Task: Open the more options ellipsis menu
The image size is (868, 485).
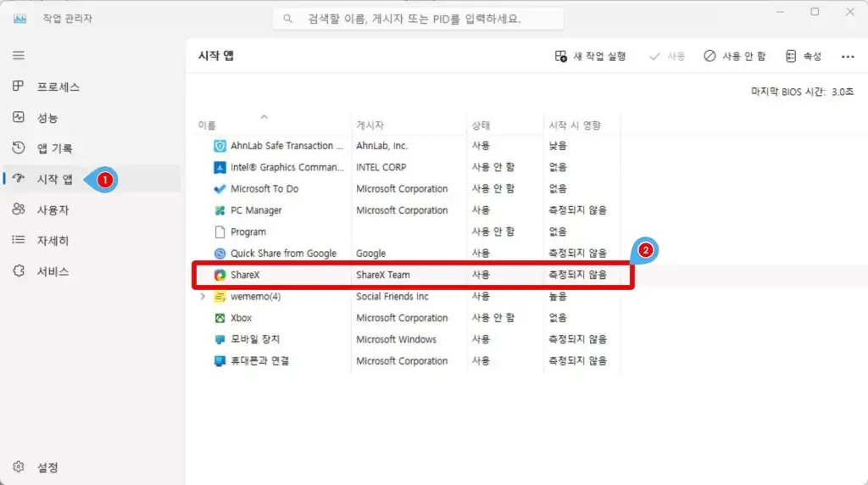Action: [x=848, y=57]
